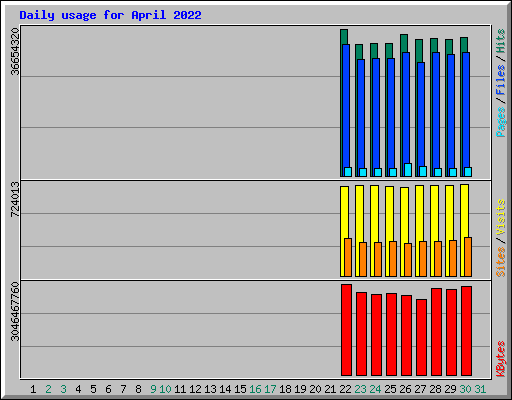Click the red KBytes legend label
Screen dimensions: 512x400
point(500,359)
